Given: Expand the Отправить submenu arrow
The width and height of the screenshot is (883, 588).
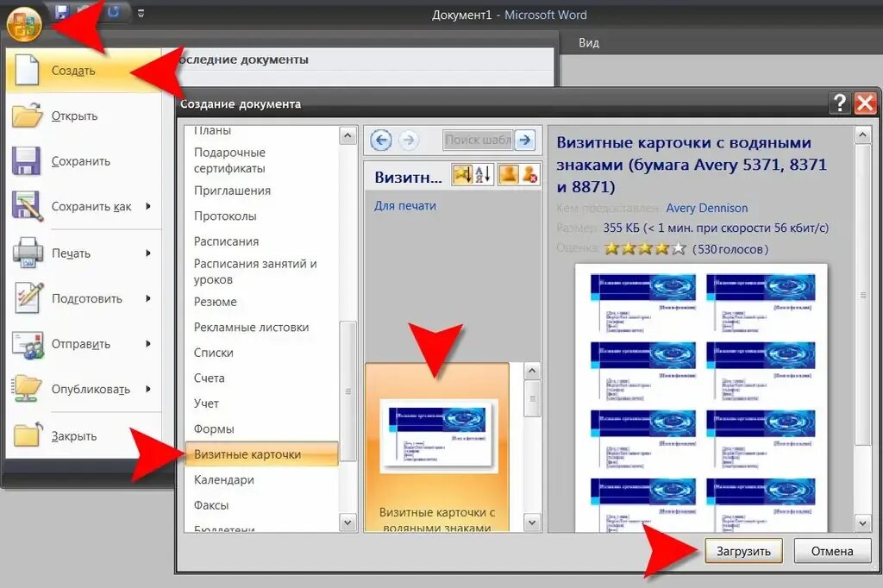Looking at the screenshot, I should (x=148, y=343).
